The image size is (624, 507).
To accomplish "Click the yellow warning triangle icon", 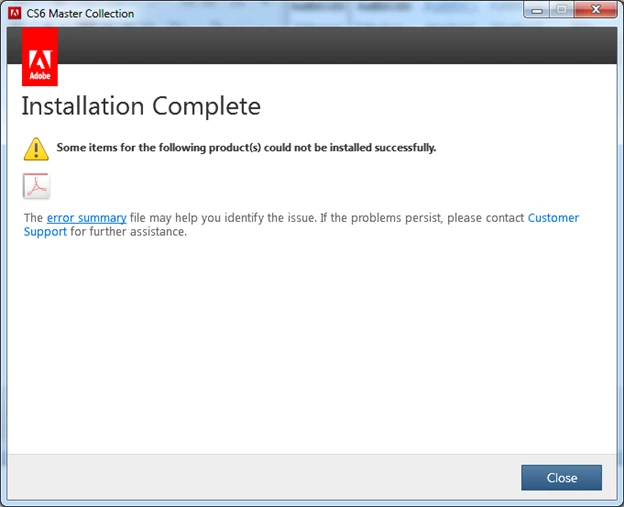I will tap(36, 149).
